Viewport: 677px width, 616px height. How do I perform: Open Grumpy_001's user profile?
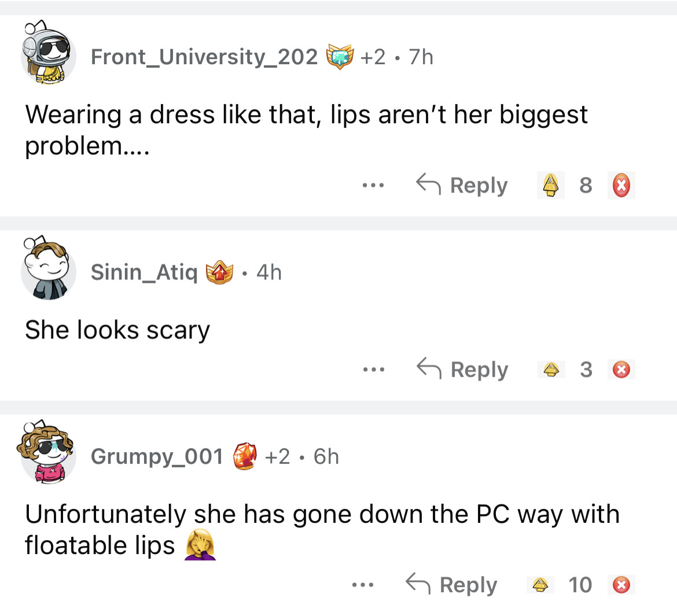(x=157, y=456)
